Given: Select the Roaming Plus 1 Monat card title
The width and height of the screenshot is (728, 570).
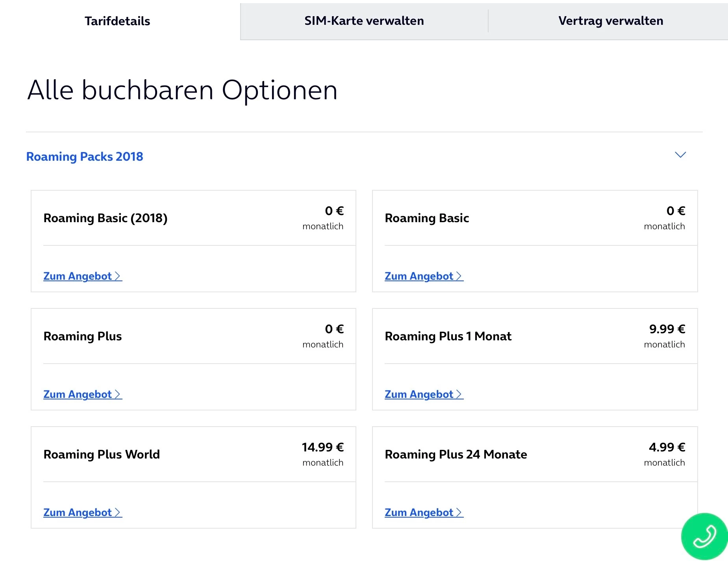Looking at the screenshot, I should [x=448, y=336].
